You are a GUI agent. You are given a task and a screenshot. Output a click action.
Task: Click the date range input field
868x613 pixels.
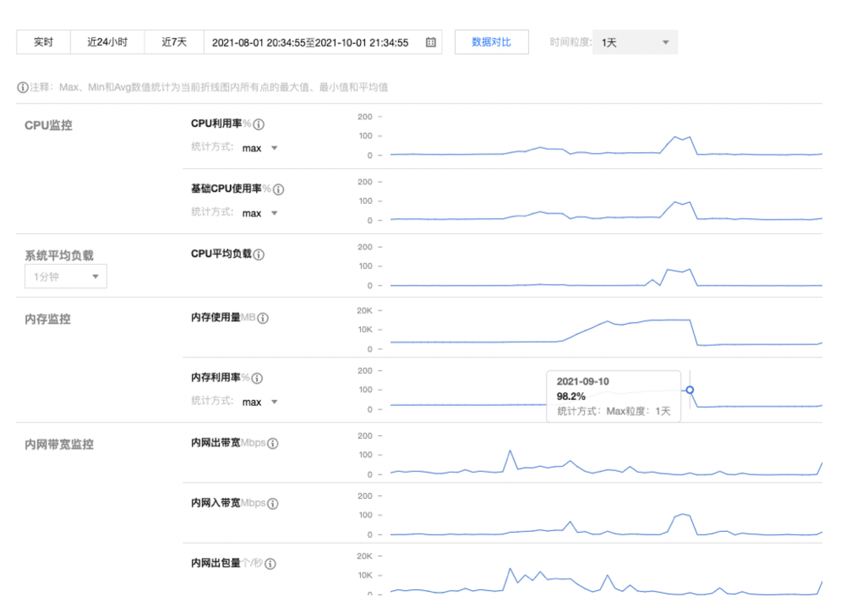click(x=323, y=42)
